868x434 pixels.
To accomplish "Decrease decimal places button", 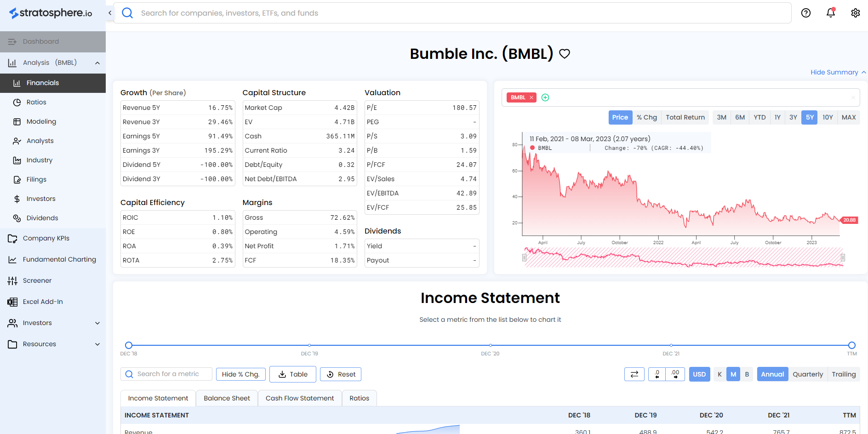I will (x=657, y=374).
